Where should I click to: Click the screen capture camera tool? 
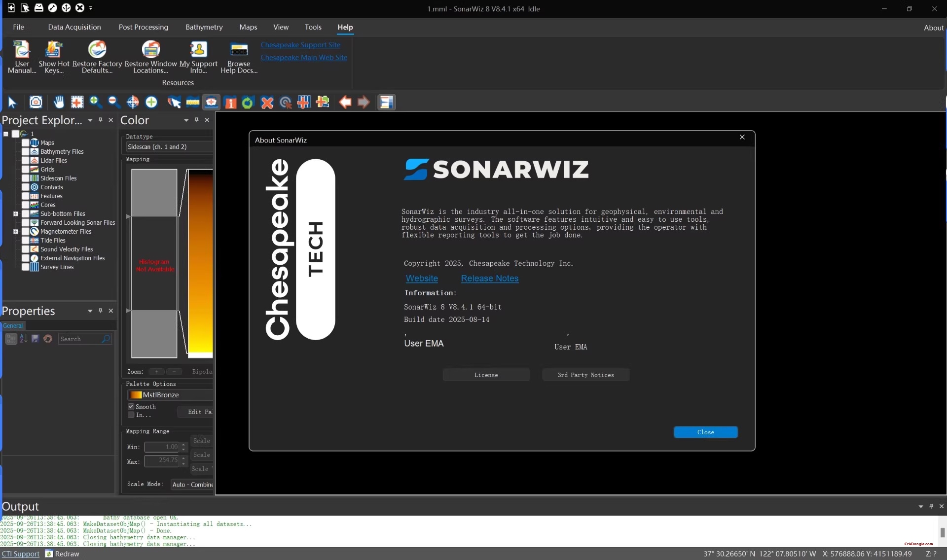pyautogui.click(x=36, y=102)
